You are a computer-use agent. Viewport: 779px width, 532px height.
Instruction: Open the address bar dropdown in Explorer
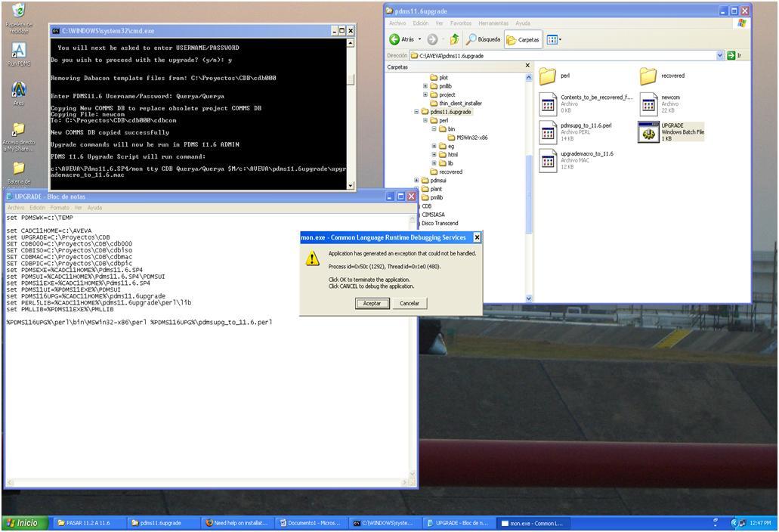[x=720, y=56]
